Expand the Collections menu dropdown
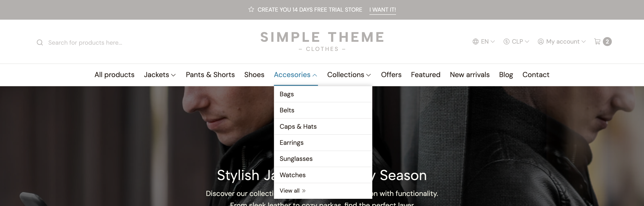 tap(349, 75)
